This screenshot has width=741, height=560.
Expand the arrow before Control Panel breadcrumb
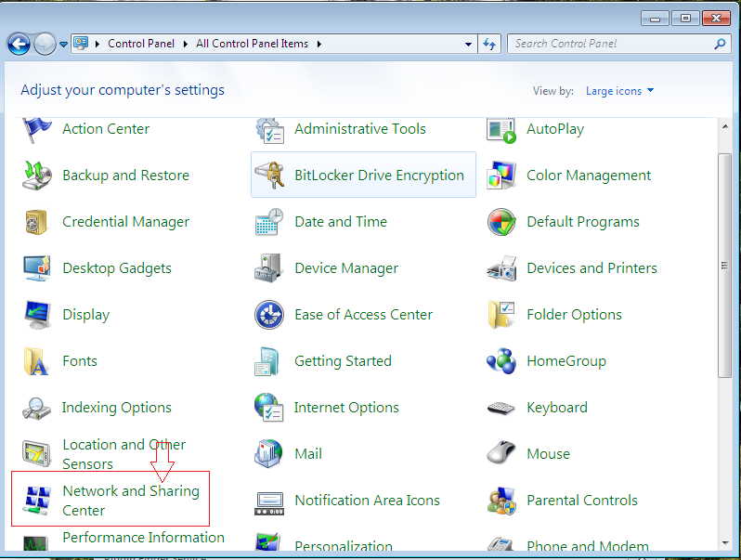coord(97,44)
